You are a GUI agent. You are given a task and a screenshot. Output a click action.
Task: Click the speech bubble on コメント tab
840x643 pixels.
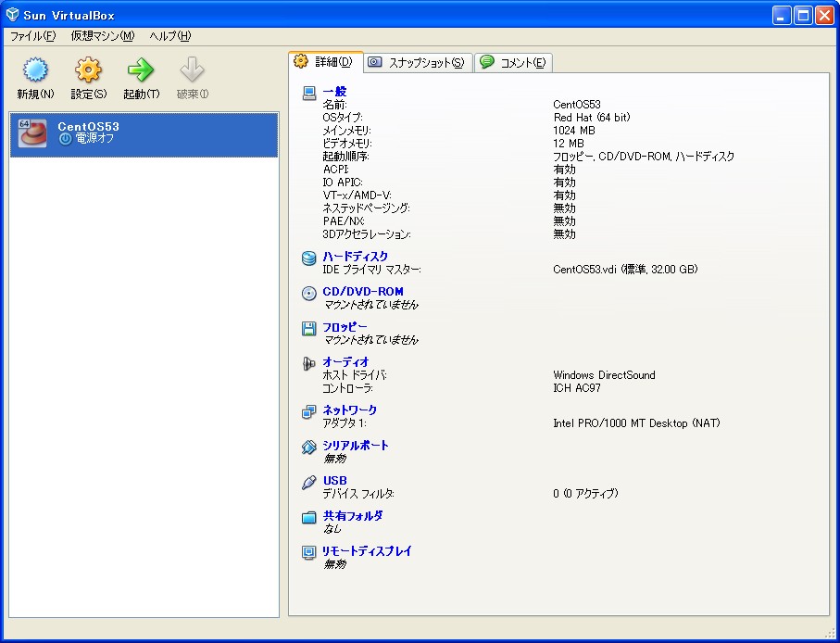pos(487,62)
